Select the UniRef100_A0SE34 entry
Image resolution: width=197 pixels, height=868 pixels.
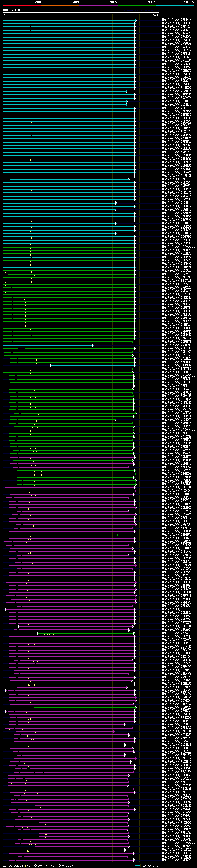pos(177,47)
